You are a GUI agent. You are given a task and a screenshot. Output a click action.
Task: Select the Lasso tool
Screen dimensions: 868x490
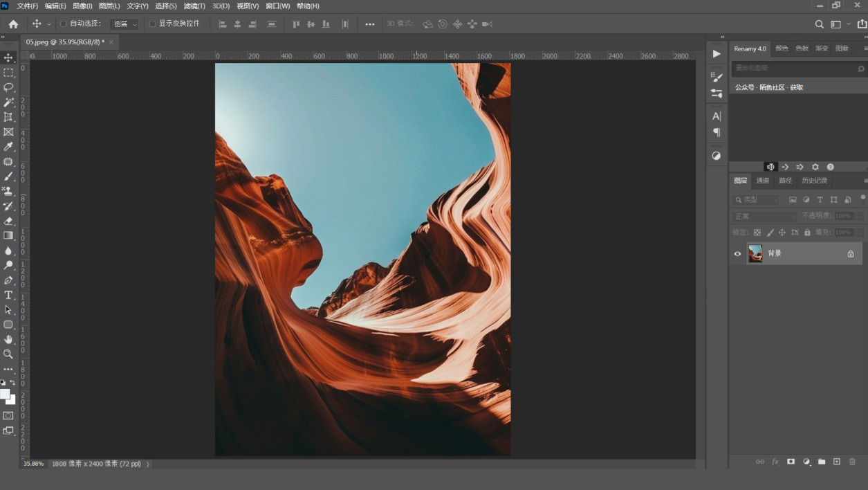pos(8,87)
